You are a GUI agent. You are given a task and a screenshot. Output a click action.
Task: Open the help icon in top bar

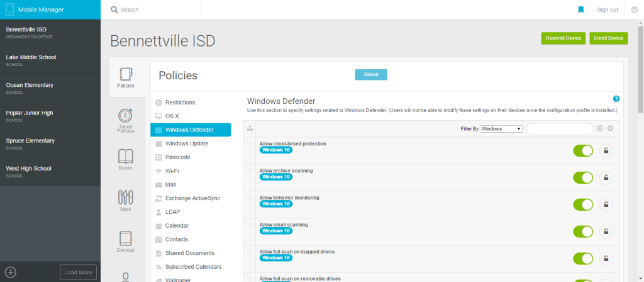634,9
